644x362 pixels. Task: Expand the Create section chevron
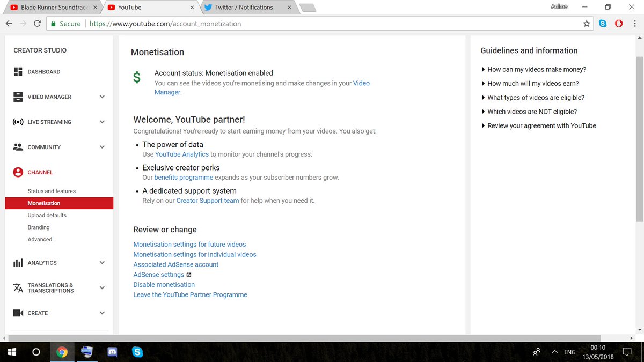tap(102, 313)
